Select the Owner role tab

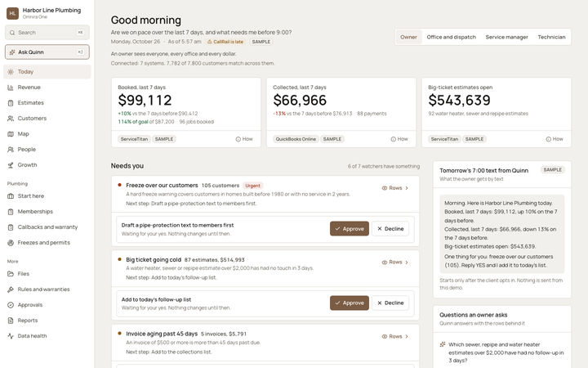pos(408,37)
